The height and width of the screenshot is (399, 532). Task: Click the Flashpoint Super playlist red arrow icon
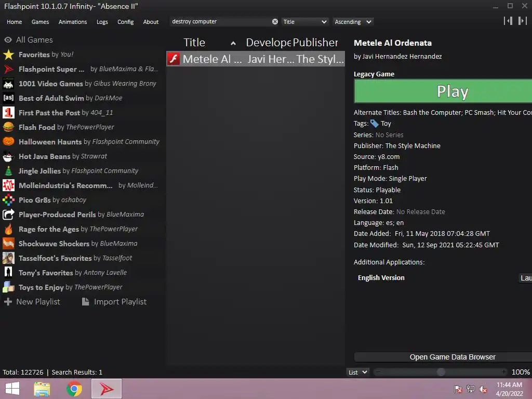tap(8, 69)
